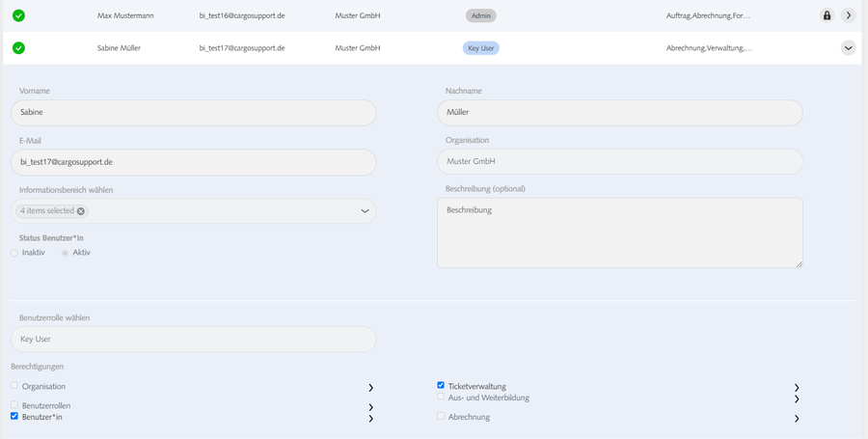Click green status checkmark for Max Mustermann
This screenshot has width=868, height=439.
pos(19,15)
